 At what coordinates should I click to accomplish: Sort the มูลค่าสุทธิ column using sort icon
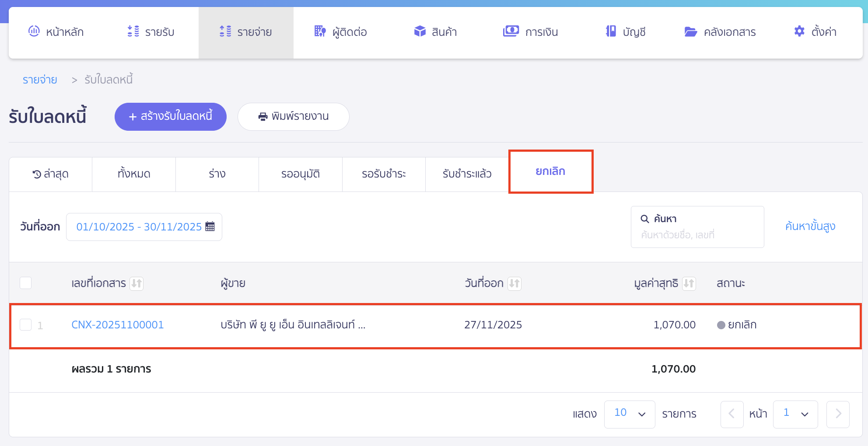[689, 283]
